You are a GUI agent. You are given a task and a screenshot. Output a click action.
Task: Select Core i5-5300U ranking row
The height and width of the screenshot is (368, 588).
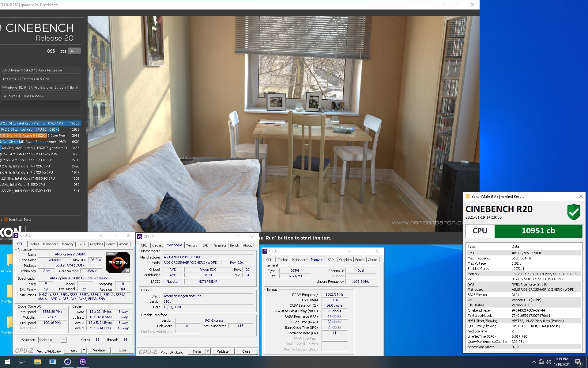point(40,191)
